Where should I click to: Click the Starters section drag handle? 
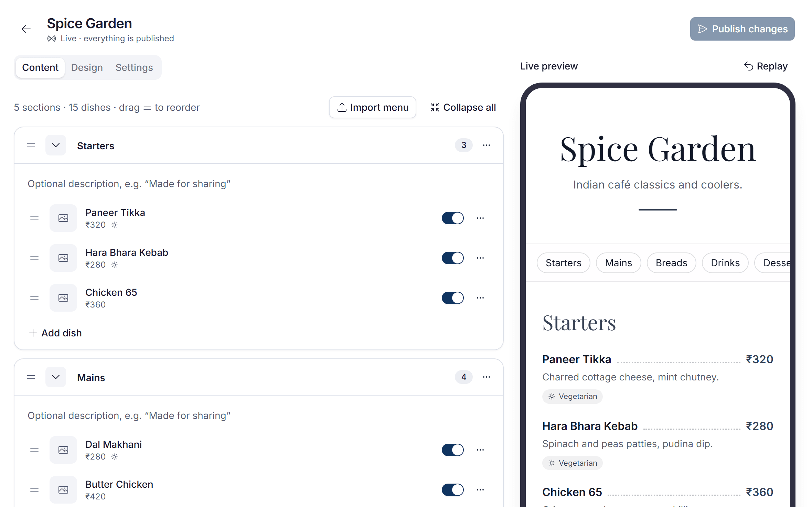[31, 145]
